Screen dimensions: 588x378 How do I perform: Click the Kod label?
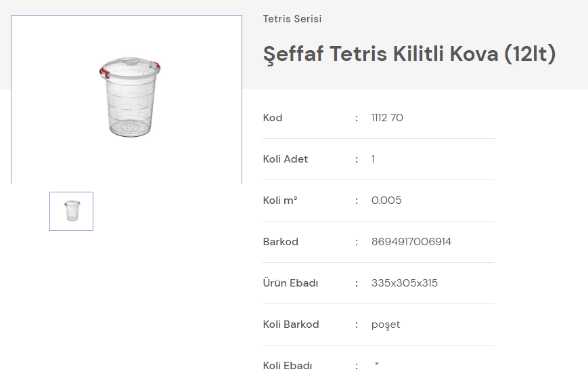(x=273, y=118)
